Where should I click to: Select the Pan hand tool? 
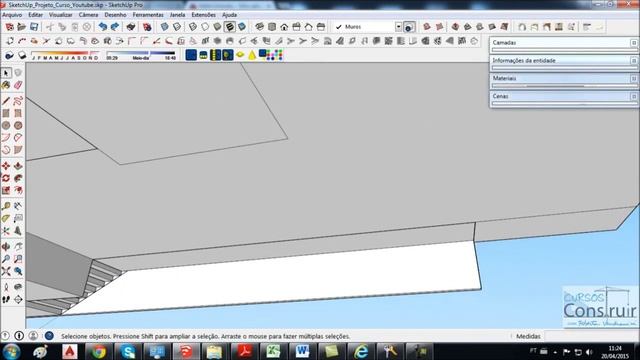(18, 247)
